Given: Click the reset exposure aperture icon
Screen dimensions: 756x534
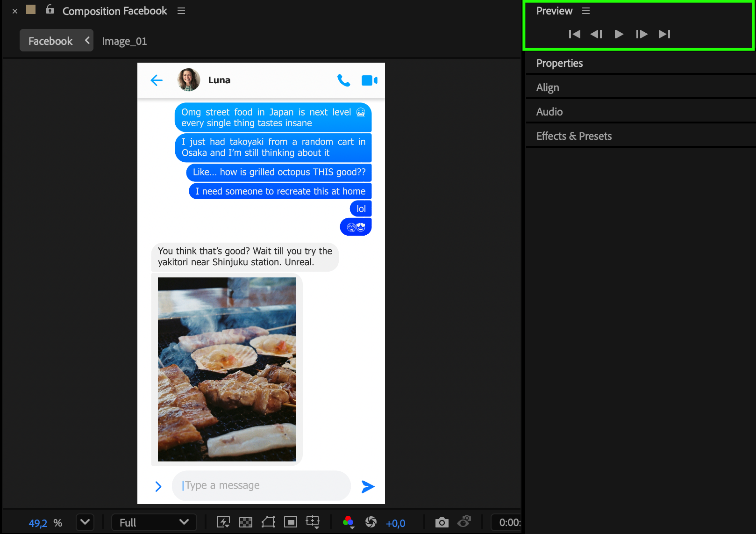Looking at the screenshot, I should tap(371, 522).
